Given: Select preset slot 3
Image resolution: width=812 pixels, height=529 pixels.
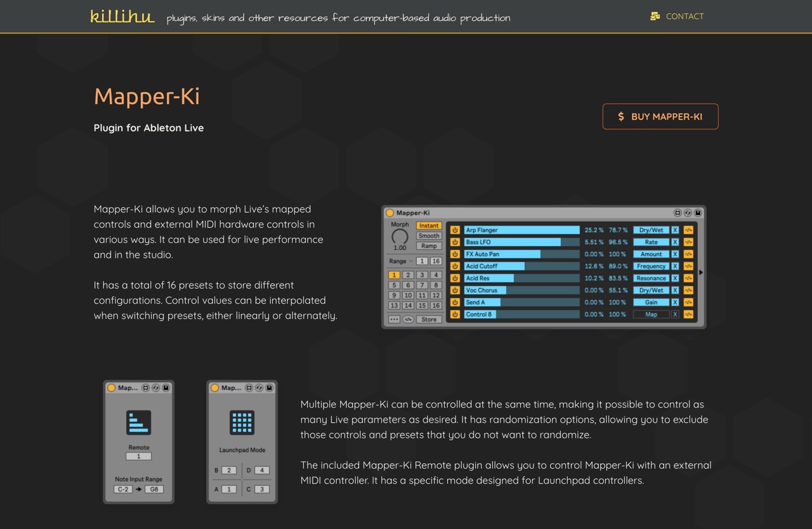Looking at the screenshot, I should click(x=422, y=275).
